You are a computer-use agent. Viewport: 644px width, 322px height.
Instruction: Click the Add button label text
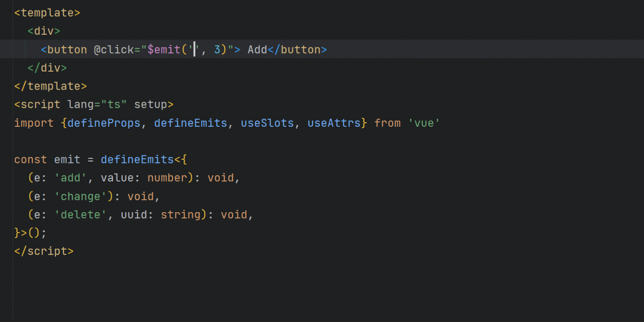(x=257, y=50)
